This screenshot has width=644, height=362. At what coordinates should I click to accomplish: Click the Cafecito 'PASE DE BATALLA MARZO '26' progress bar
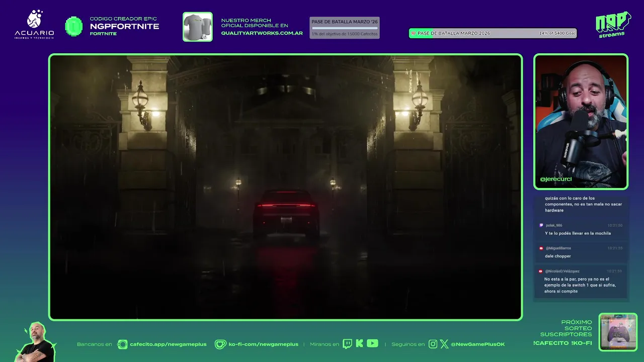[x=345, y=28]
